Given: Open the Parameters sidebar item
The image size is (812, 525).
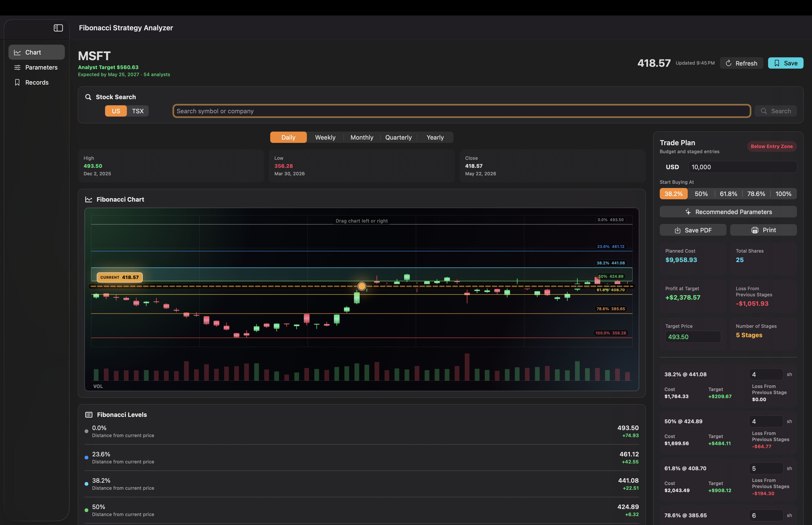Looking at the screenshot, I should point(36,67).
